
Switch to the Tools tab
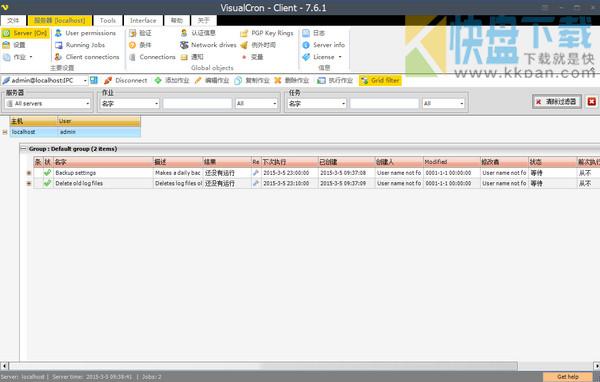coord(108,20)
